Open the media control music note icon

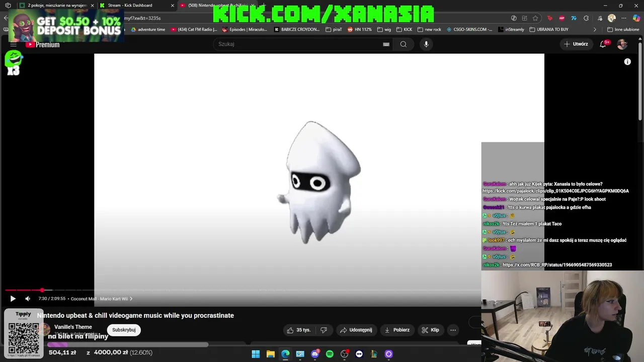coord(599,18)
